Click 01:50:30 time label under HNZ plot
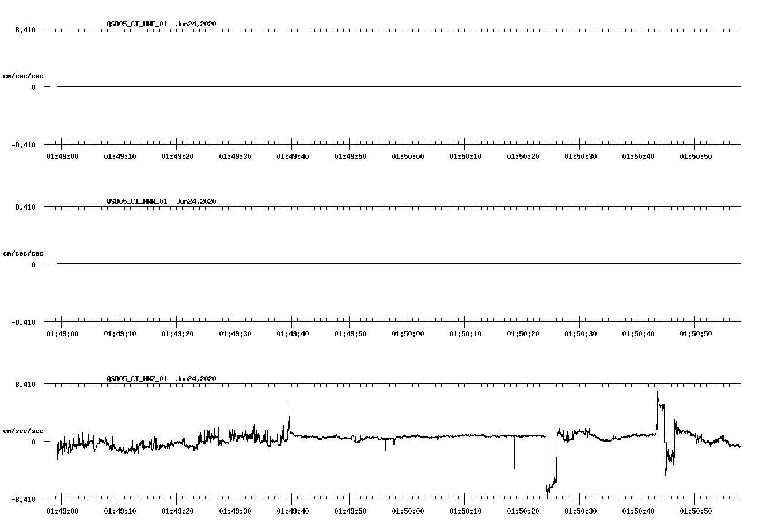The height and width of the screenshot is (532, 782). (580, 511)
